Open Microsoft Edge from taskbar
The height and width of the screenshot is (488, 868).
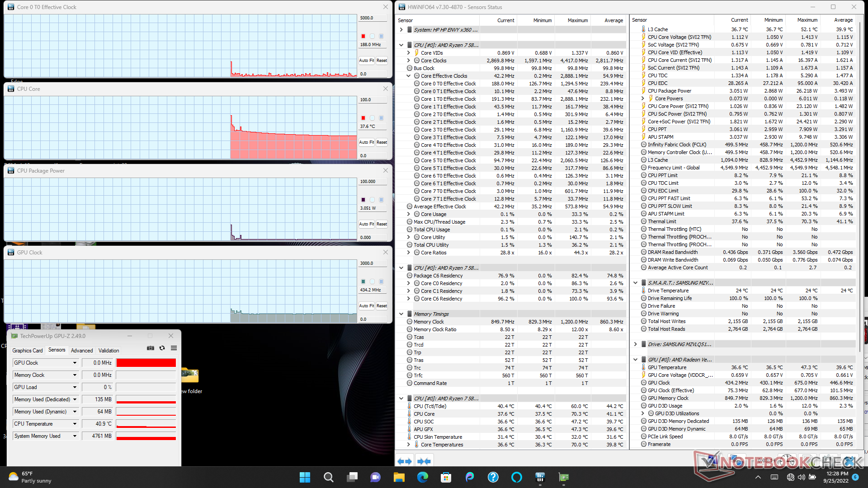click(x=423, y=477)
